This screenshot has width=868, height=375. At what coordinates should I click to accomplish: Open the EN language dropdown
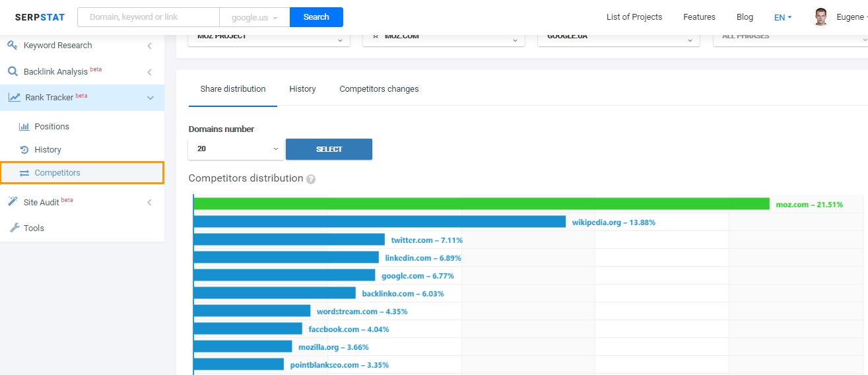point(783,17)
